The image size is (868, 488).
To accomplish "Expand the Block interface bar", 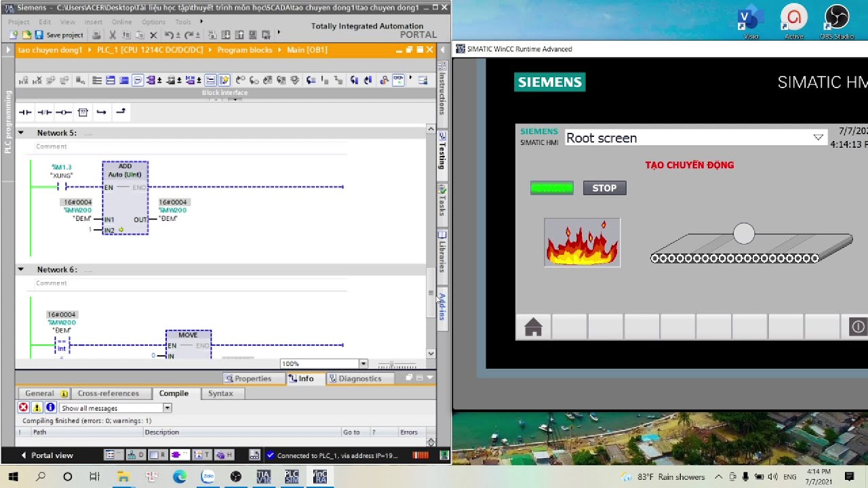I will point(225,93).
